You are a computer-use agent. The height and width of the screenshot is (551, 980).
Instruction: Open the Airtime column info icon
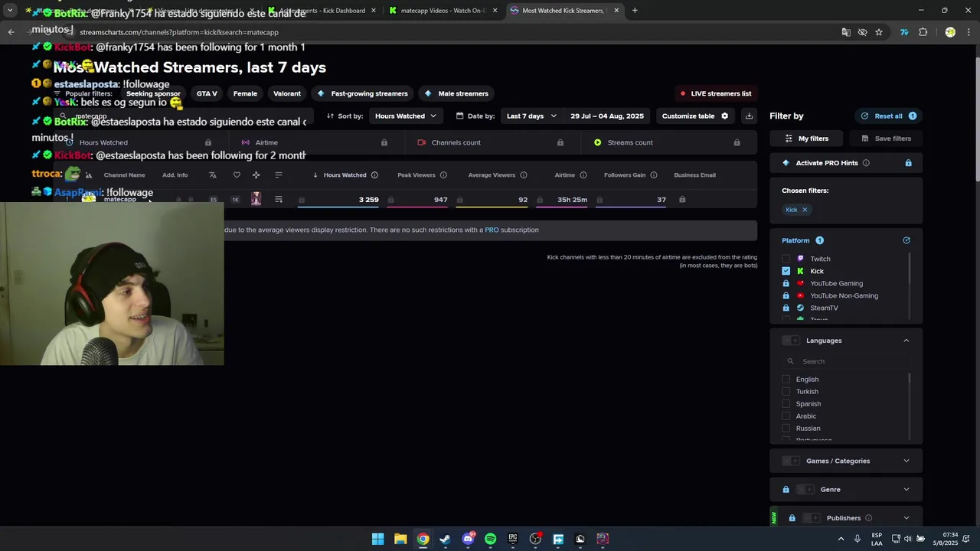(x=583, y=175)
